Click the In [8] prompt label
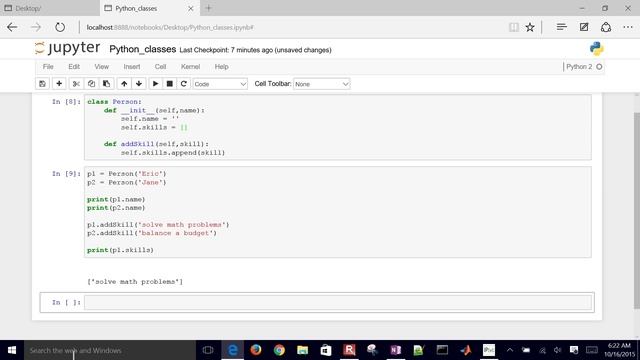 [x=66, y=102]
